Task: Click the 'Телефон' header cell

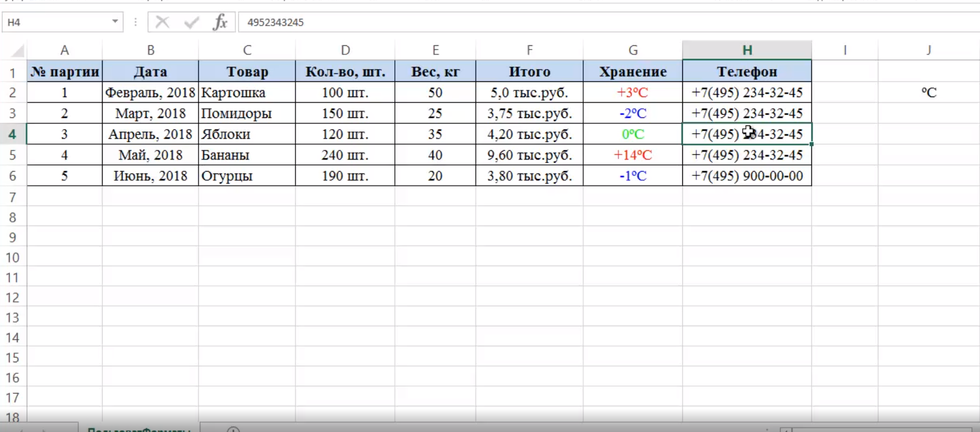Action: pos(747,71)
